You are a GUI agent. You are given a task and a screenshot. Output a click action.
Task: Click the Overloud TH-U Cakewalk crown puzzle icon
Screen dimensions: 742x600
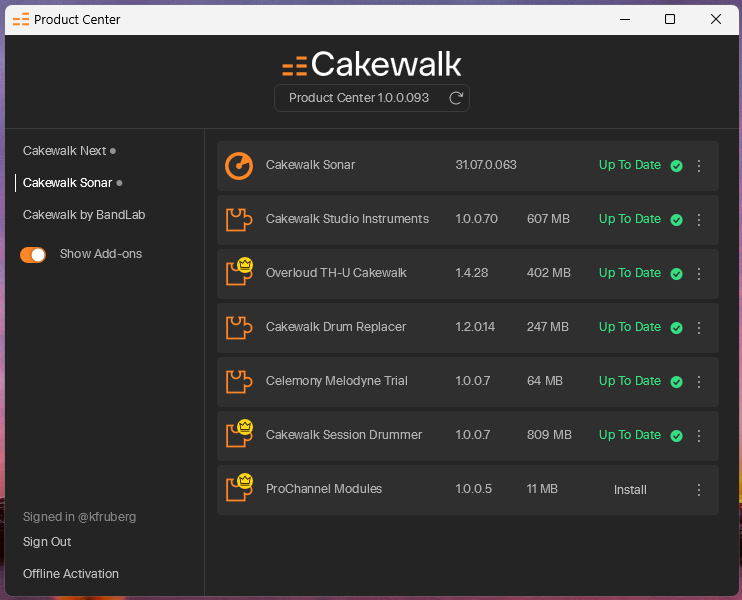(239, 272)
